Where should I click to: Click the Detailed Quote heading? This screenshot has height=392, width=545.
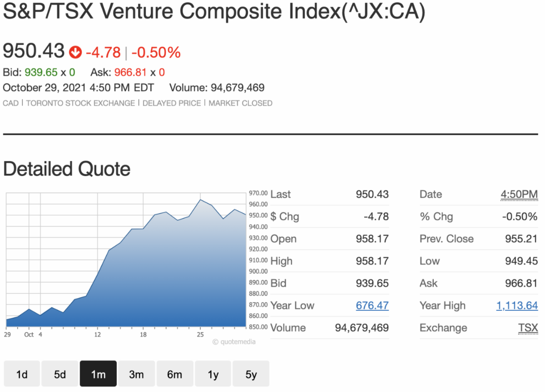tap(67, 169)
